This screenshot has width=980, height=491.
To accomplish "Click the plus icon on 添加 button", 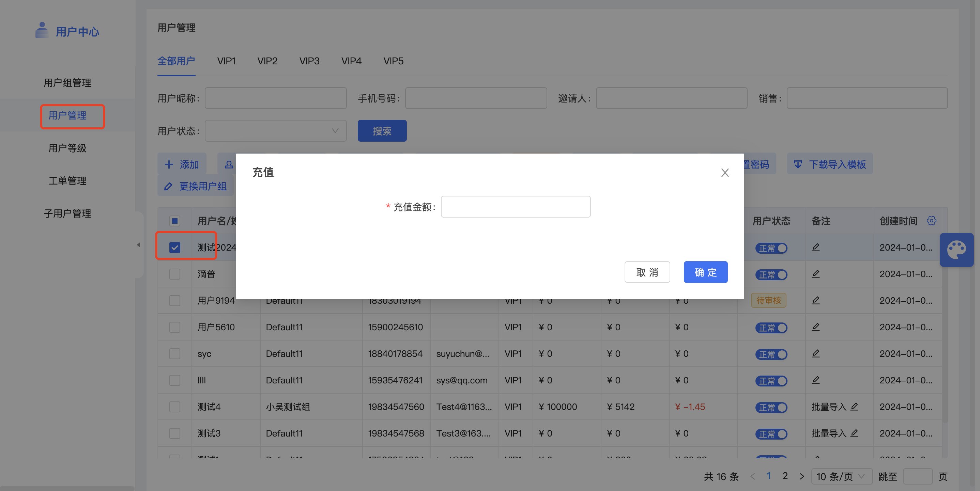I will coord(169,164).
